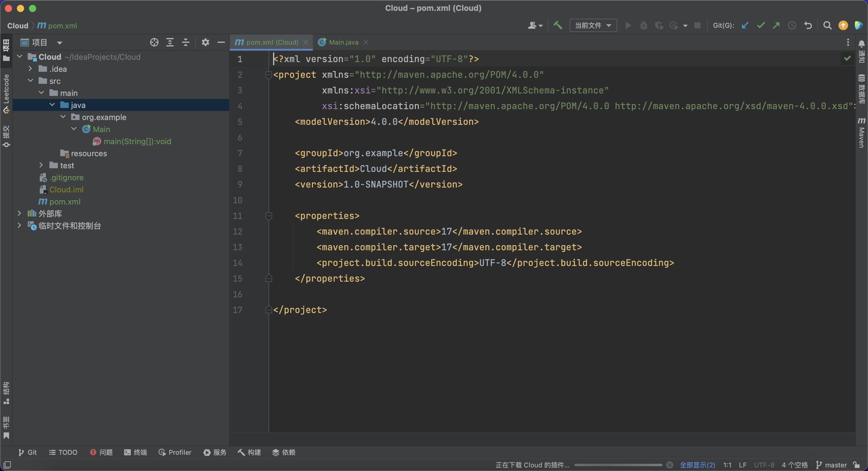The image size is (868, 471).
Task: Click UTF-8 encoding in status bar
Action: (764, 465)
